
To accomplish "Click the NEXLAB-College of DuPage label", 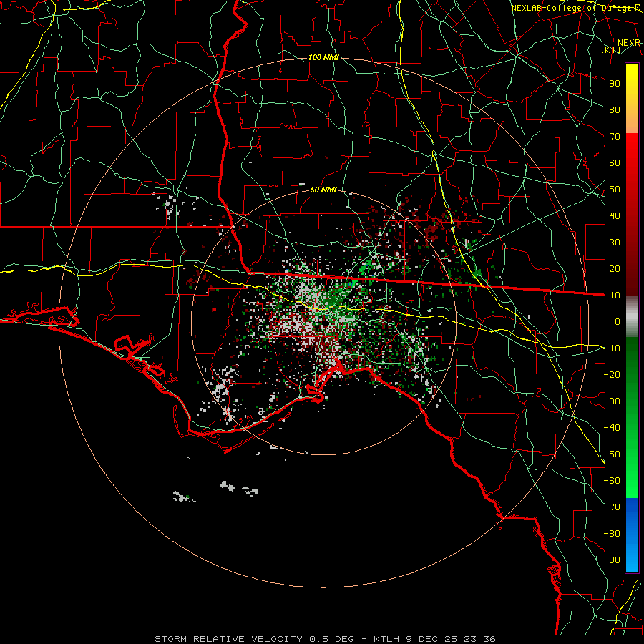I will (x=575, y=8).
